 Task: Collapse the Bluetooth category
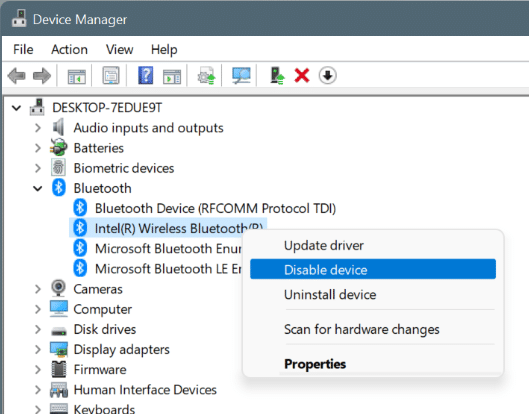coord(38,189)
